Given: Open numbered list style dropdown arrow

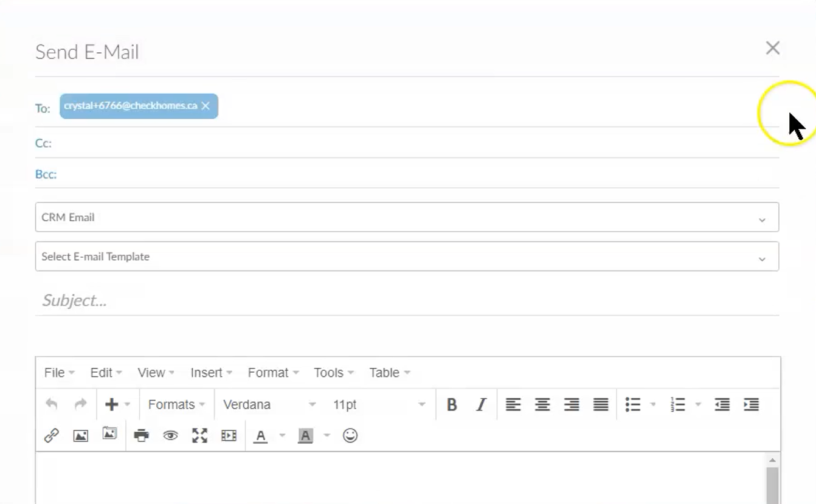Looking at the screenshot, I should tap(698, 405).
